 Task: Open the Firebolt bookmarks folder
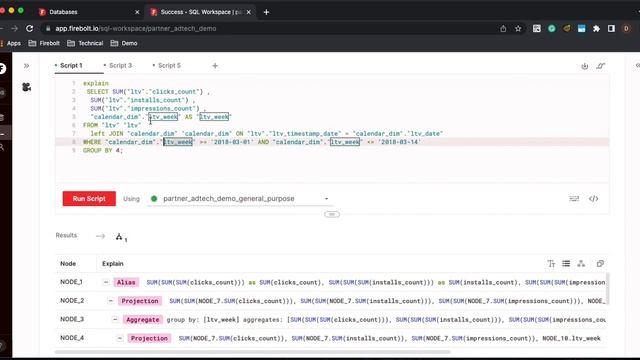pos(44,43)
